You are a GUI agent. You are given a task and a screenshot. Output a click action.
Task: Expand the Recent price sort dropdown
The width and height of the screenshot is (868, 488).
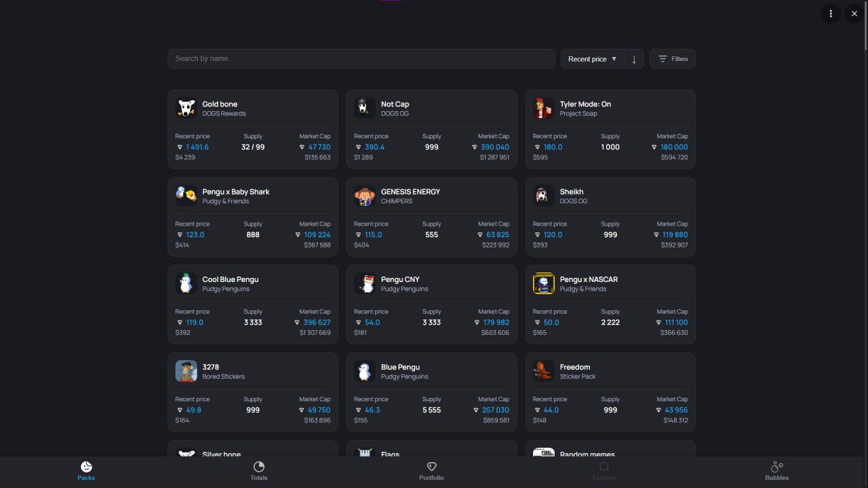(593, 59)
